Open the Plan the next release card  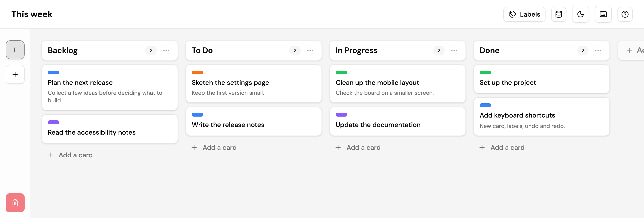pyautogui.click(x=110, y=88)
